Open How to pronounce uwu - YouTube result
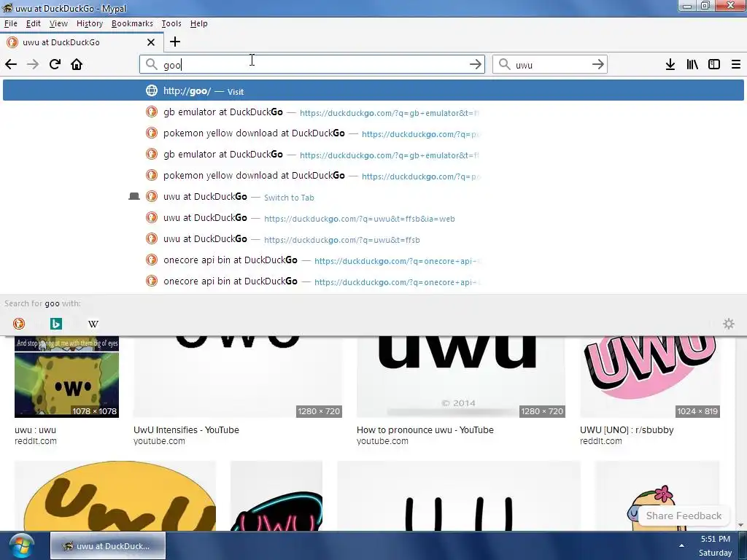 click(425, 430)
